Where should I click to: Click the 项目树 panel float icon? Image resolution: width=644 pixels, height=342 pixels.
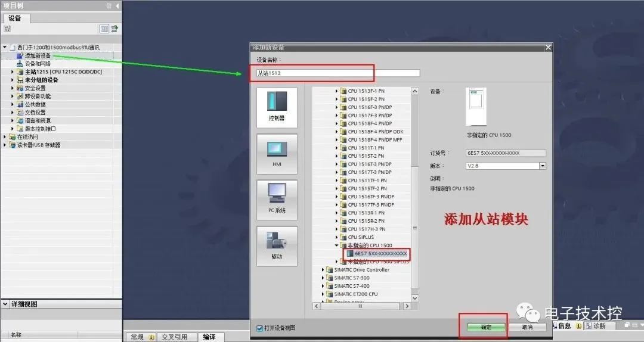109,6
